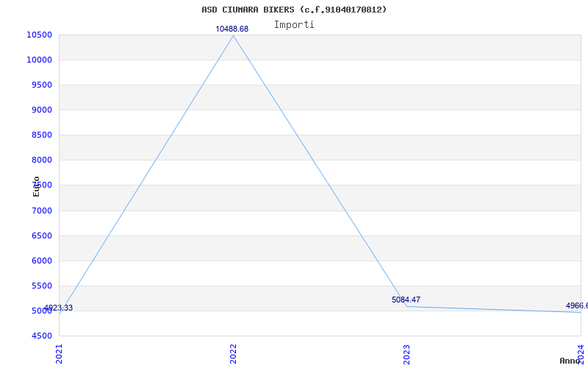This screenshot has height=368, width=588.
Task: Click the Euro y-axis title
Action: click(x=36, y=186)
